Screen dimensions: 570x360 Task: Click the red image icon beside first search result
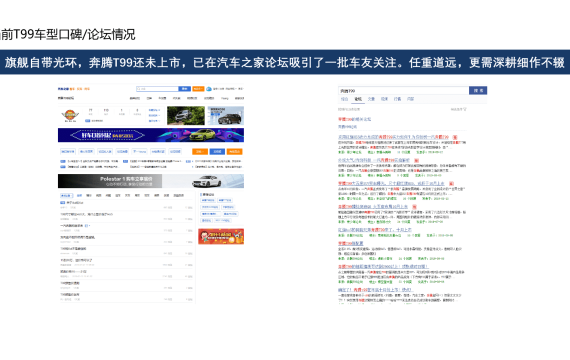pos(455,137)
